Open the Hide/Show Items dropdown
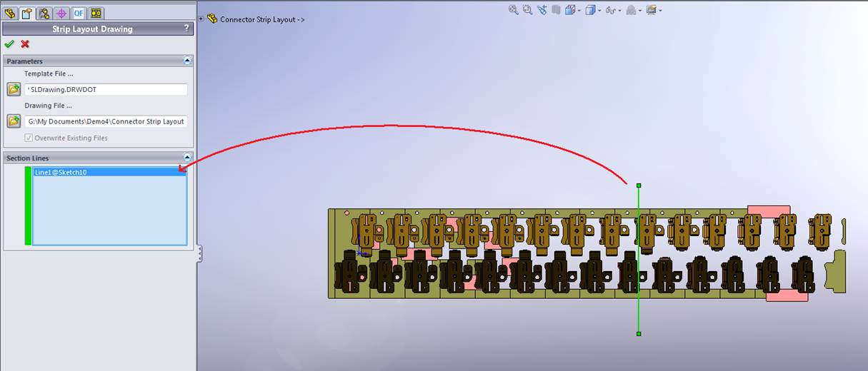This screenshot has height=371, width=868. point(619,11)
